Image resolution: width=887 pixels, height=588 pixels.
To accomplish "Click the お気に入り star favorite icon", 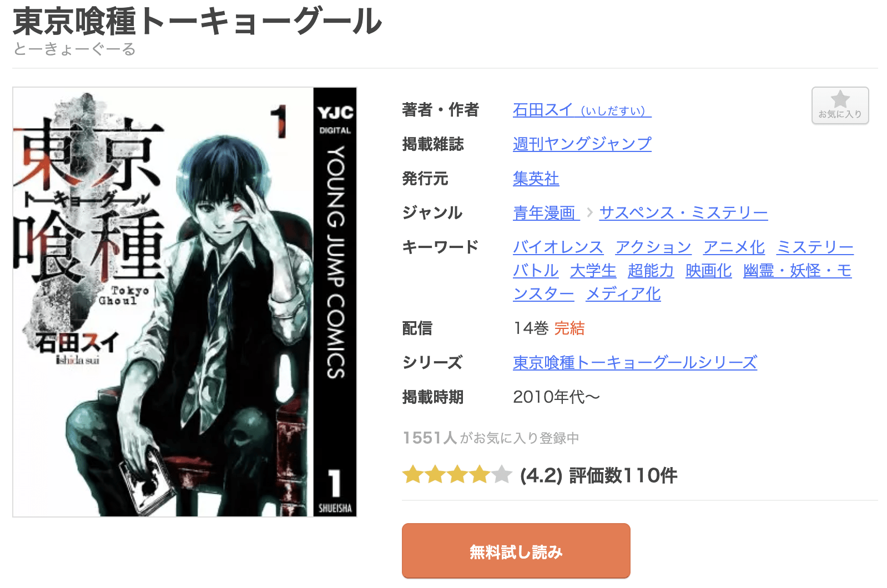I will (x=840, y=105).
